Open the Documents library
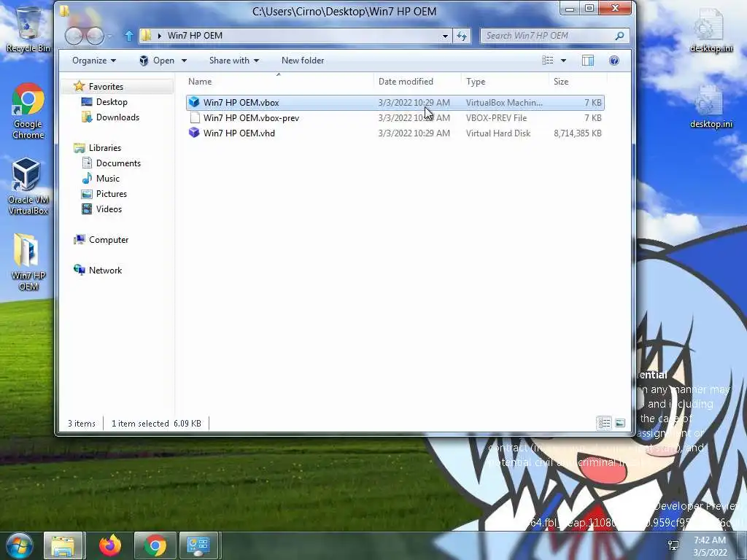Image resolution: width=747 pixels, height=560 pixels. [x=118, y=163]
